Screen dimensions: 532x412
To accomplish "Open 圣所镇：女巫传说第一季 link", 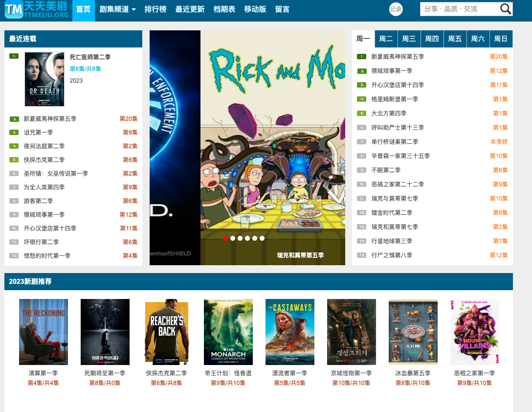I will coord(56,174).
